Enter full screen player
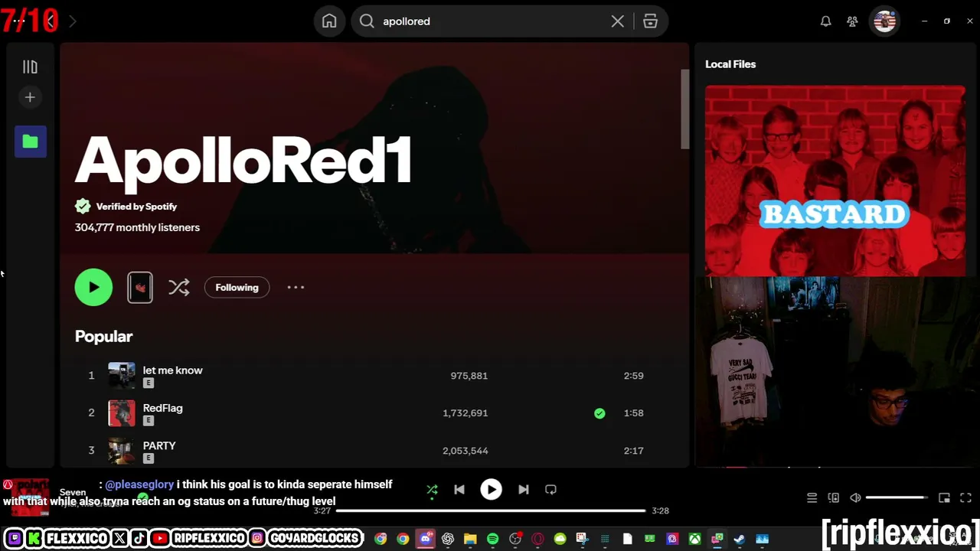 tap(965, 497)
